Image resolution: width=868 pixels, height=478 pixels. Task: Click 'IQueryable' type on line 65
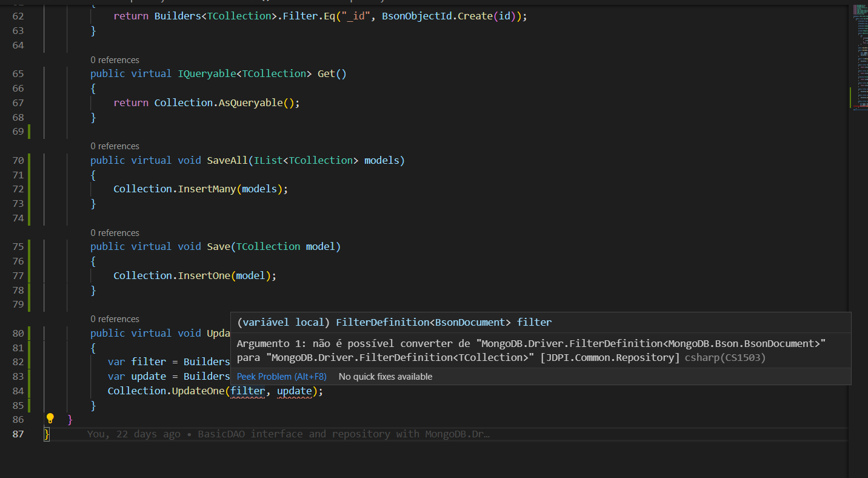tap(207, 73)
